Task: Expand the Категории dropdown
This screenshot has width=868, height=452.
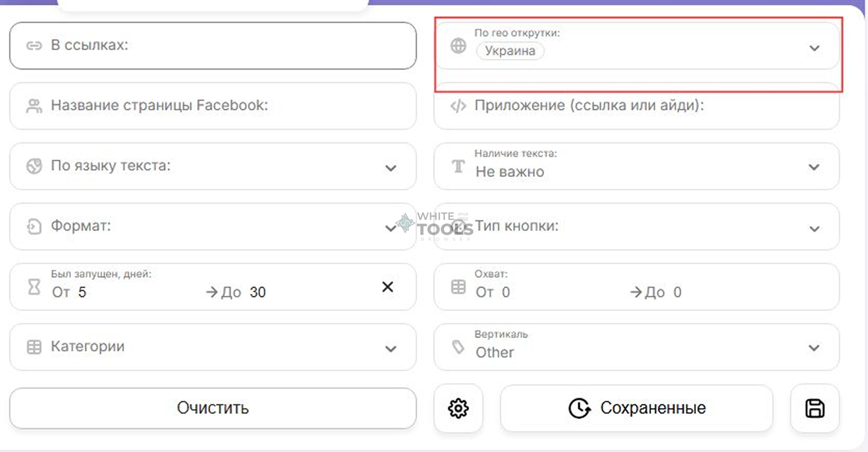Action: point(390,349)
